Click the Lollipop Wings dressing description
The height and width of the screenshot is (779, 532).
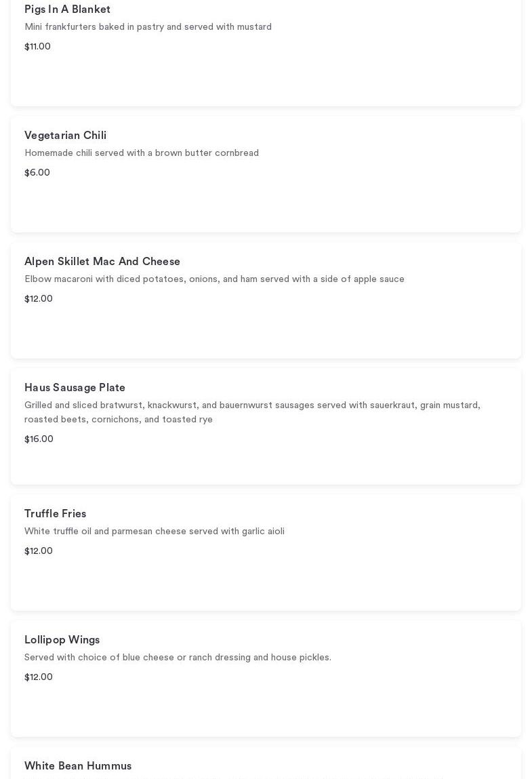[x=178, y=658]
